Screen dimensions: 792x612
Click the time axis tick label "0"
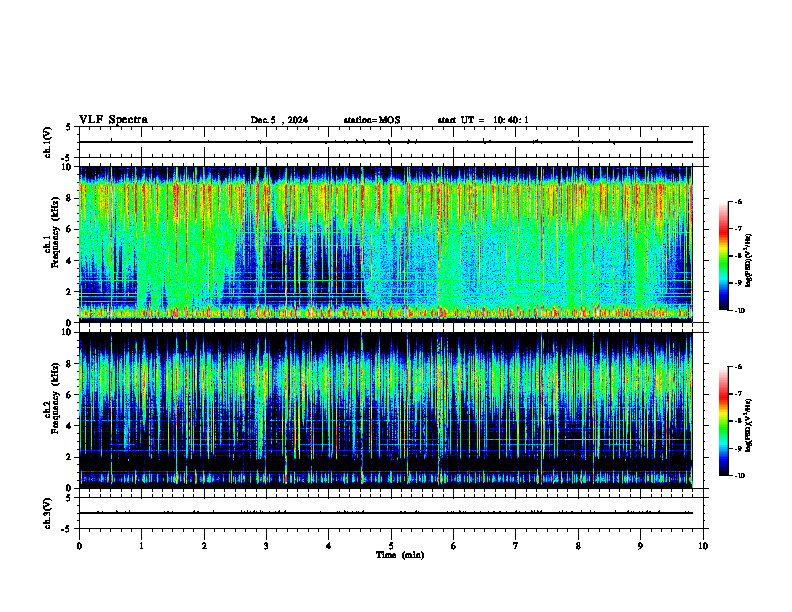pyautogui.click(x=79, y=546)
